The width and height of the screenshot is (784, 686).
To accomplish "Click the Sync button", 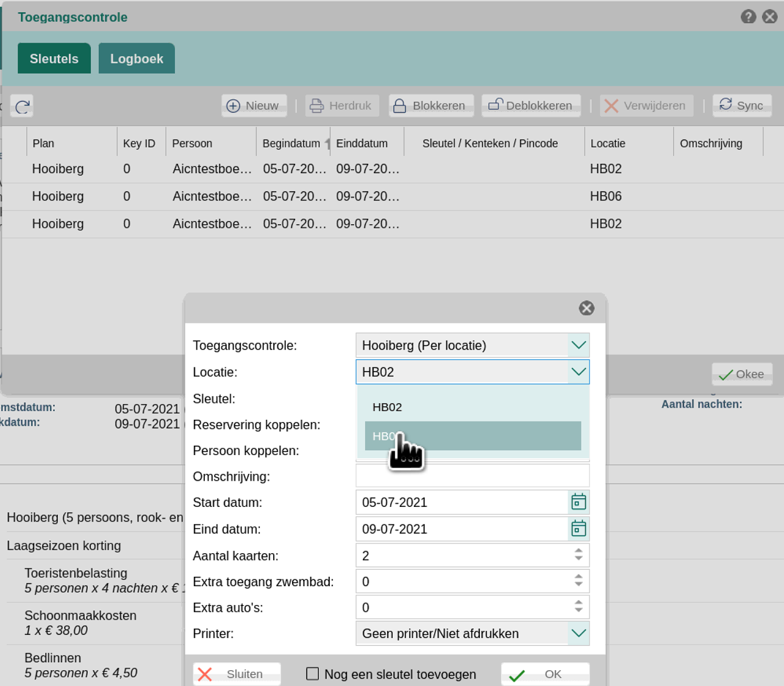I will (742, 105).
